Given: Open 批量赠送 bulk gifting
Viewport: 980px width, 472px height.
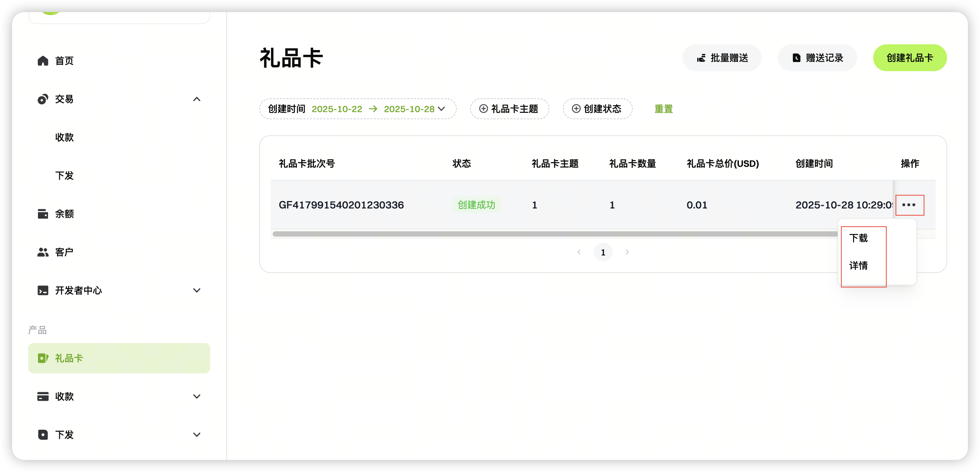Looking at the screenshot, I should click(x=722, y=58).
